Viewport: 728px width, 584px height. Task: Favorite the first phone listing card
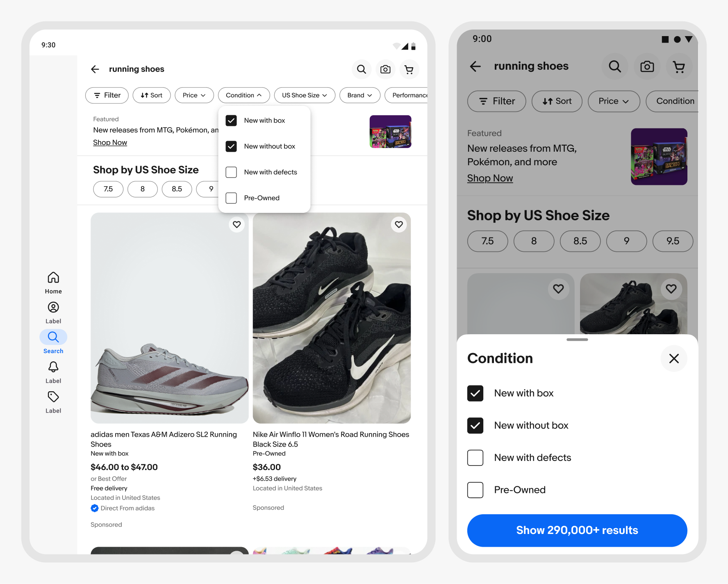click(558, 289)
